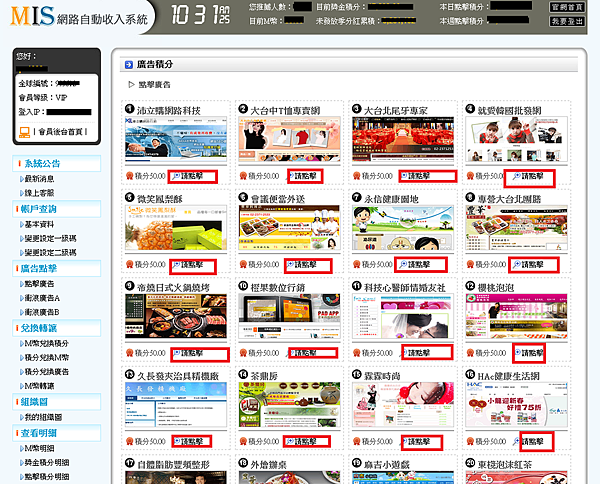
Task: Click the 自體脂肪豐頰整形 ad title
Action: [x=173, y=464]
